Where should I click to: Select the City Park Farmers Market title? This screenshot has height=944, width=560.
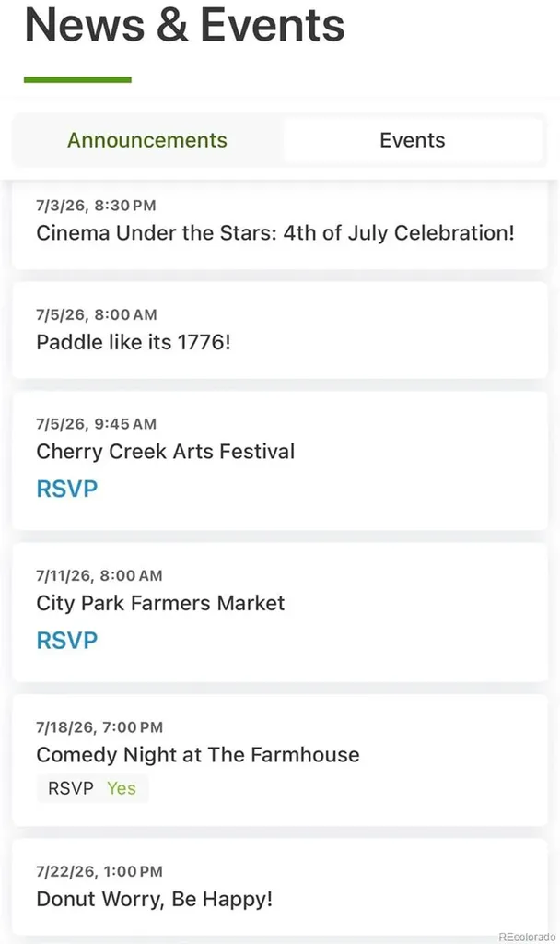point(160,603)
